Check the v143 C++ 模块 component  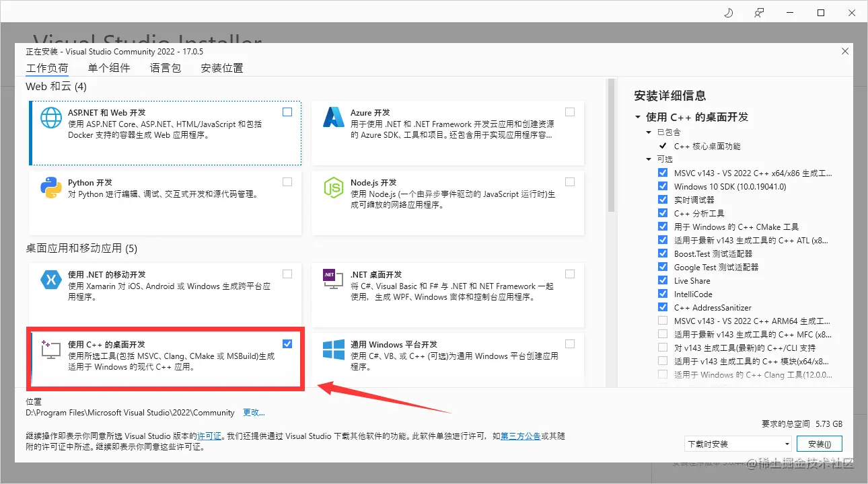(663, 361)
